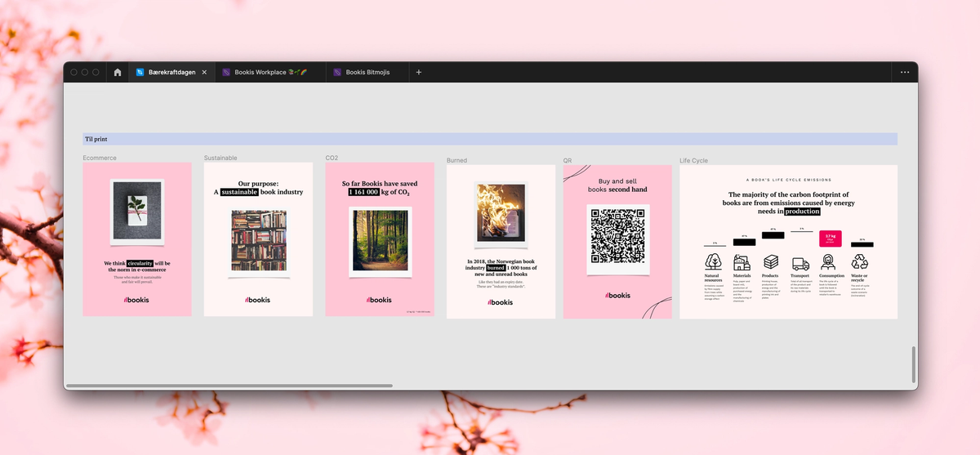Close the Bærekraftdagen tab
The image size is (980, 455).
204,72
